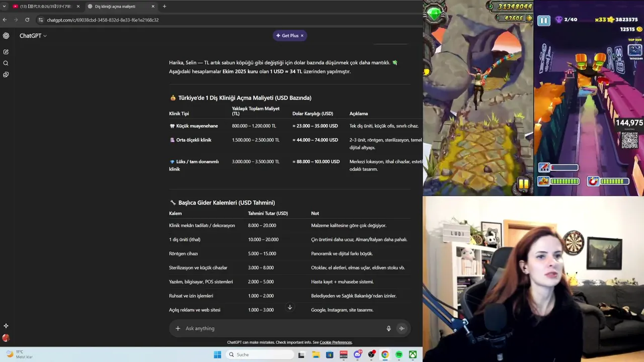The image size is (644, 362).
Task: Click the Subway Surfers QR code
Action: coord(629,140)
